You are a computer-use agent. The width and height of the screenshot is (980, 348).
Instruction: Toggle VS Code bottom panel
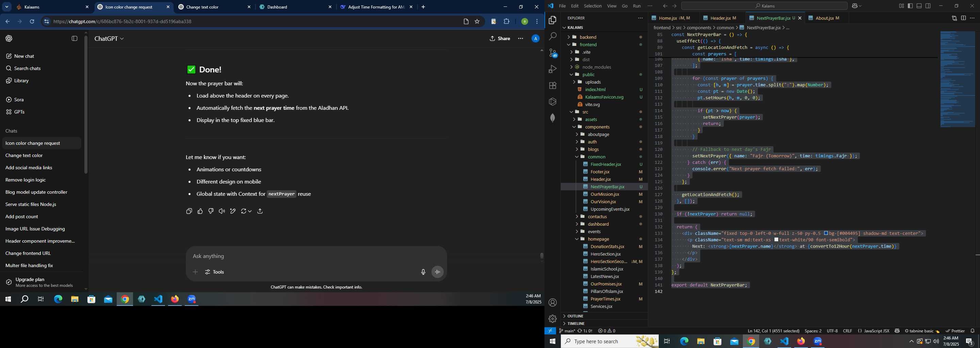(919, 6)
